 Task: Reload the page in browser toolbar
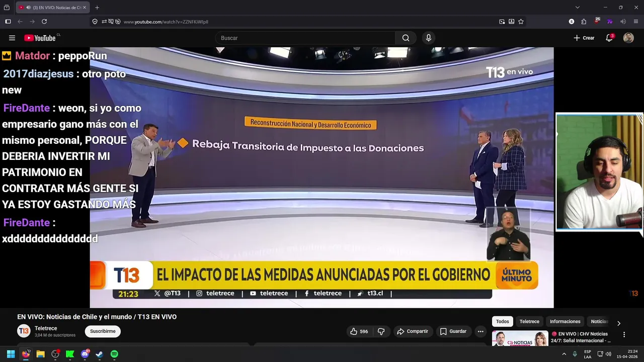point(44,22)
